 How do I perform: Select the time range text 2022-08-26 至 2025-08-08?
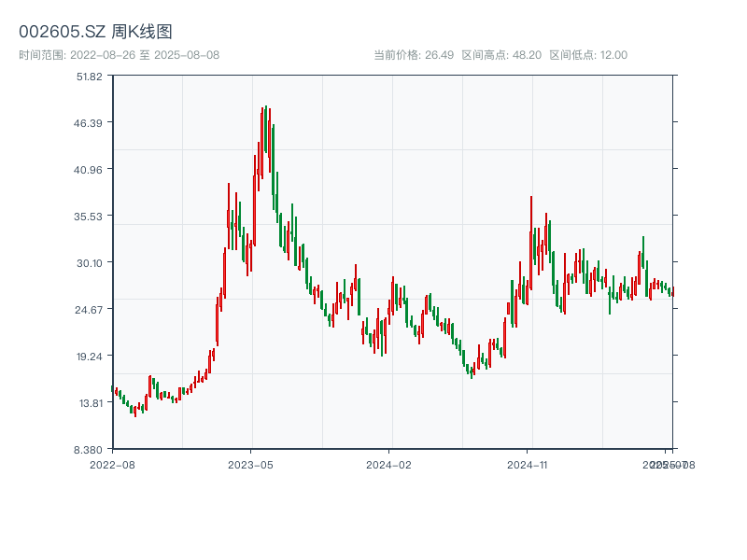145,55
